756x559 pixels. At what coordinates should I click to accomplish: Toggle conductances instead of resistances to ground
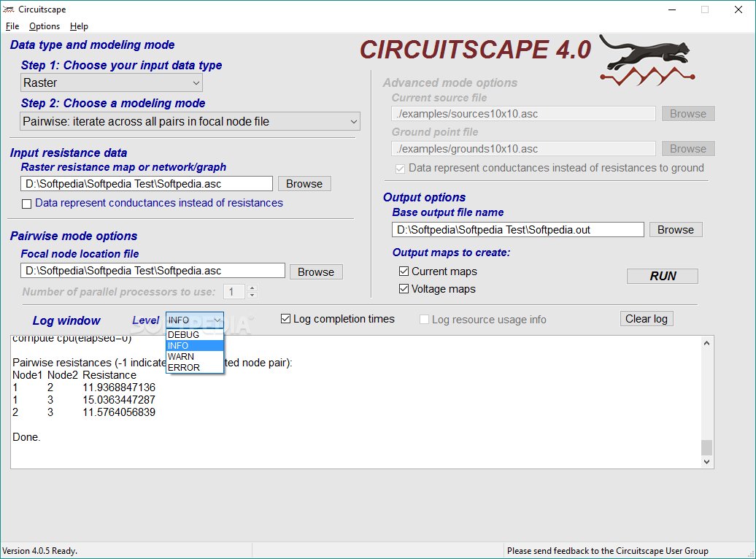click(x=400, y=169)
